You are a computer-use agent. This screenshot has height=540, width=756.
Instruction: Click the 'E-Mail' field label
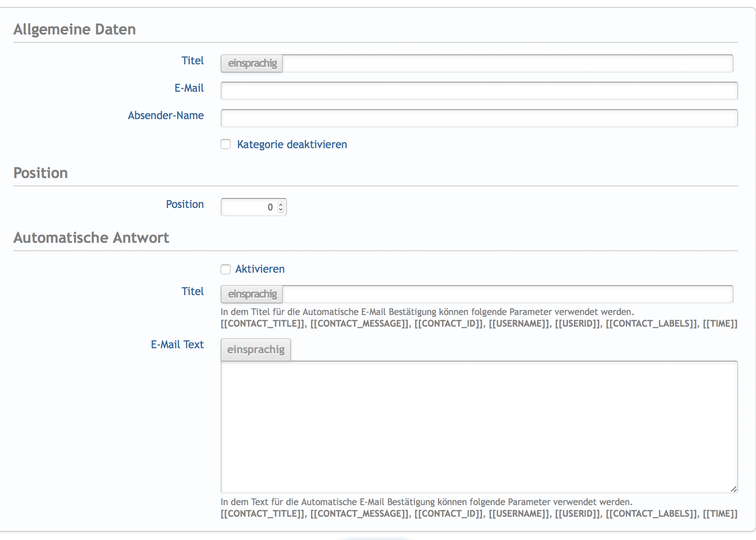[189, 88]
